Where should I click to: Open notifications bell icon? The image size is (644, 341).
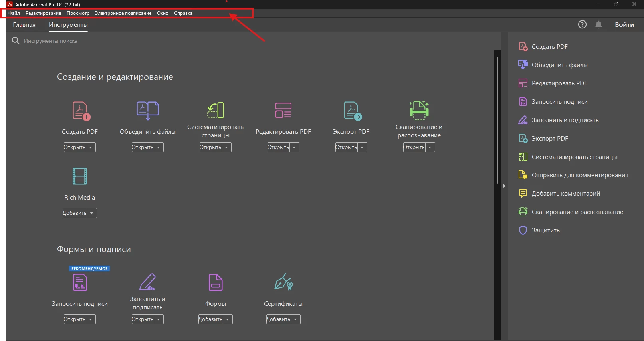tap(598, 24)
